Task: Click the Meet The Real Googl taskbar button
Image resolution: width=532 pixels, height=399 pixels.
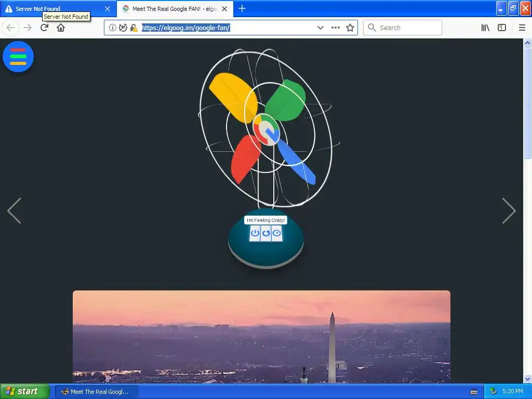Action: [x=96, y=392]
